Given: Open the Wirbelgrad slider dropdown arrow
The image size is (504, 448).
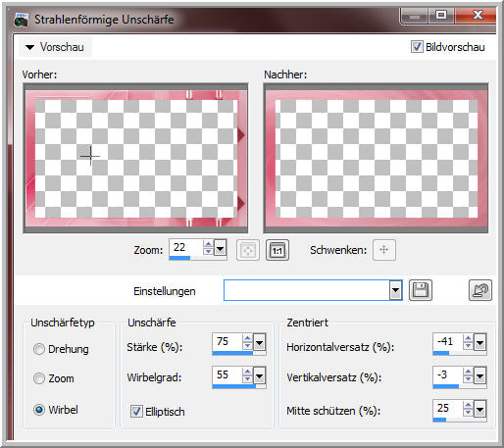Looking at the screenshot, I should [x=260, y=376].
